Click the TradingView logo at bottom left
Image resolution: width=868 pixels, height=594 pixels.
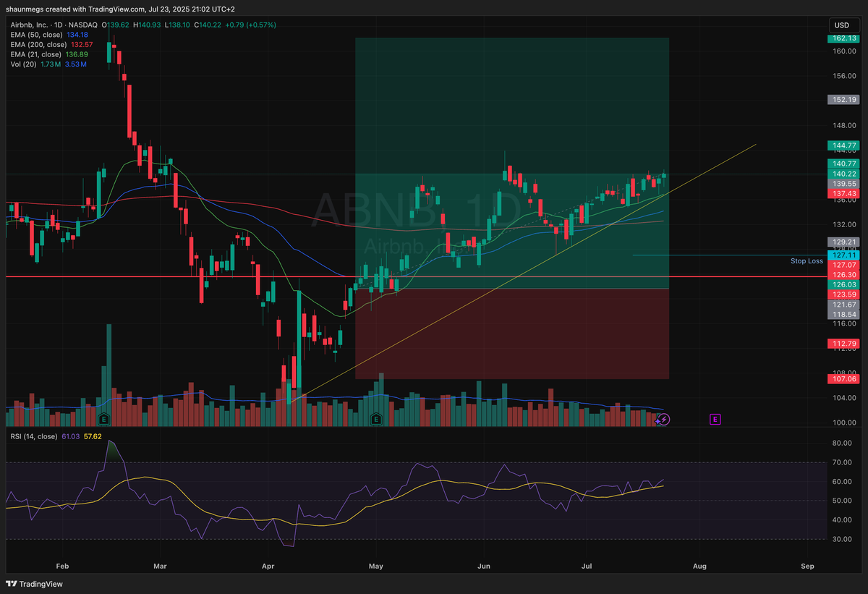pyautogui.click(x=35, y=584)
